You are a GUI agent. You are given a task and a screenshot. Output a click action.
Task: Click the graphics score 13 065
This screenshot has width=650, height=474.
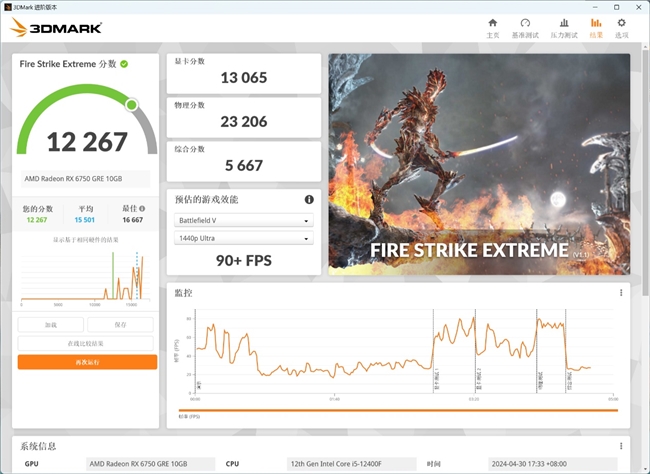pyautogui.click(x=244, y=78)
